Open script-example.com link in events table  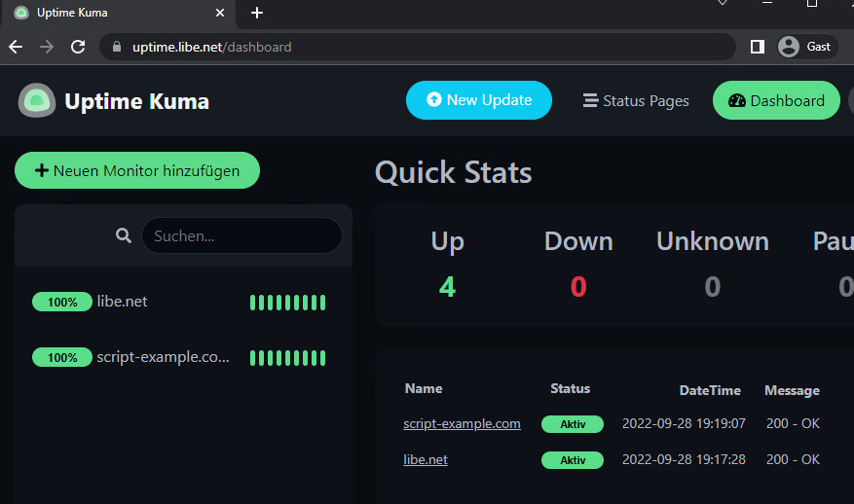pyautogui.click(x=462, y=423)
